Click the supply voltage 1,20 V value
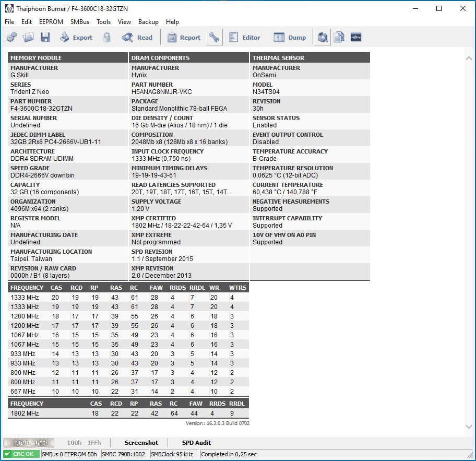The width and height of the screenshot is (476, 461). click(x=140, y=209)
